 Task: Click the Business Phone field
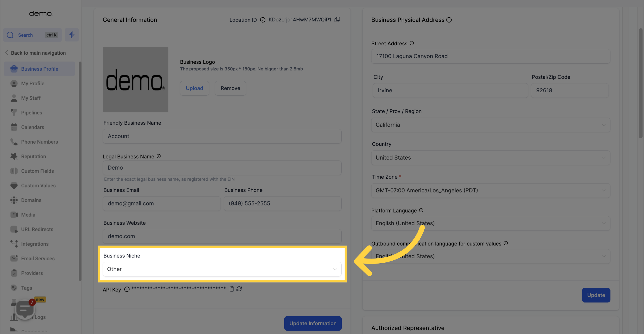tap(283, 204)
